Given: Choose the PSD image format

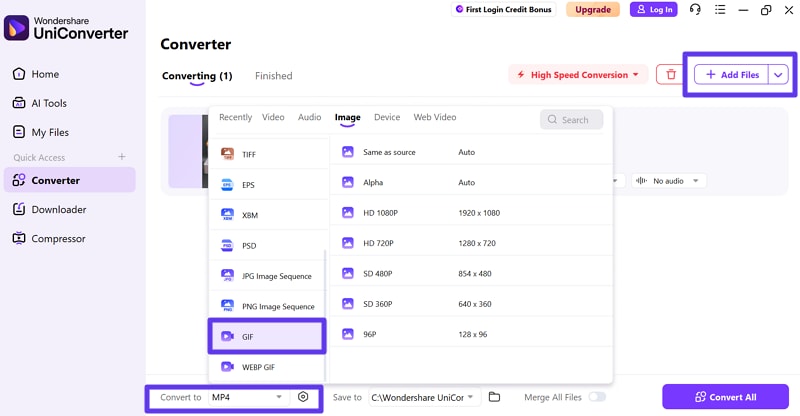Looking at the screenshot, I should point(268,246).
